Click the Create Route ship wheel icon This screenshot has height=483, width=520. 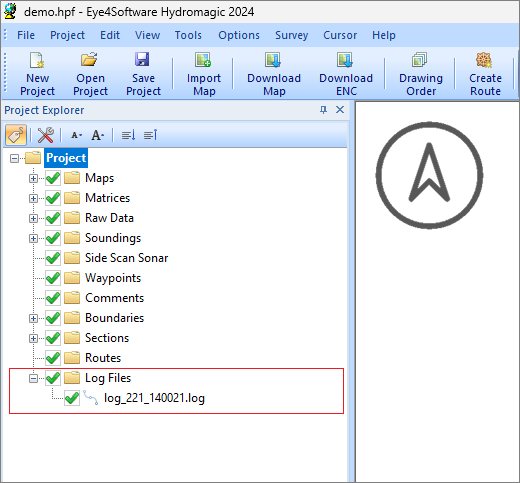coord(484,60)
